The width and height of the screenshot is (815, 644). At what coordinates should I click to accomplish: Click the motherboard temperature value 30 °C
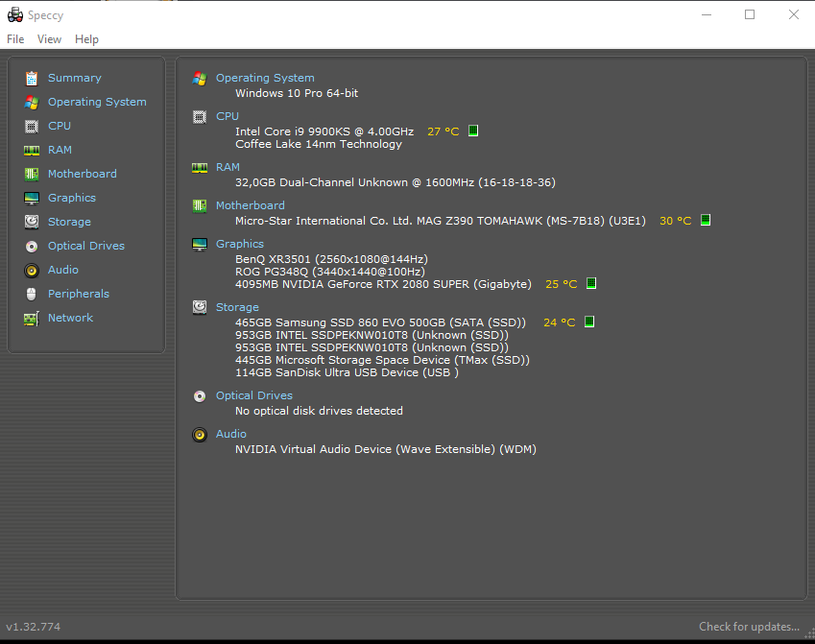[x=676, y=221]
